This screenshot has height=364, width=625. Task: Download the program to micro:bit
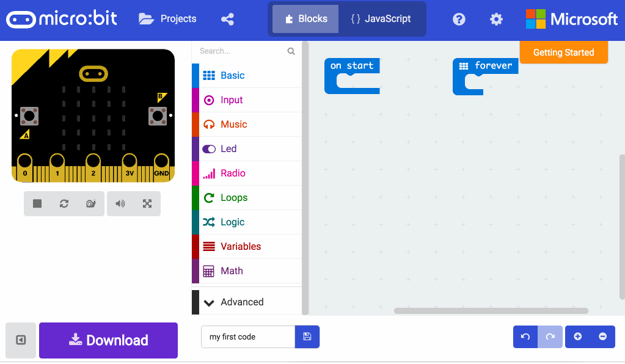(108, 340)
